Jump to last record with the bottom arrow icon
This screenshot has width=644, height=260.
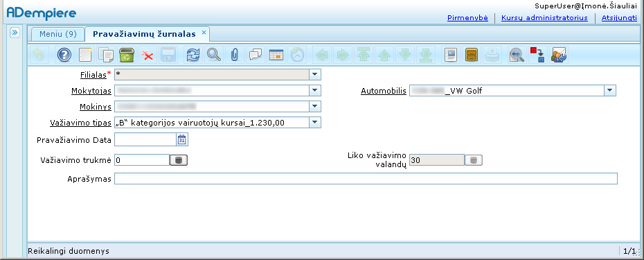(x=425, y=55)
